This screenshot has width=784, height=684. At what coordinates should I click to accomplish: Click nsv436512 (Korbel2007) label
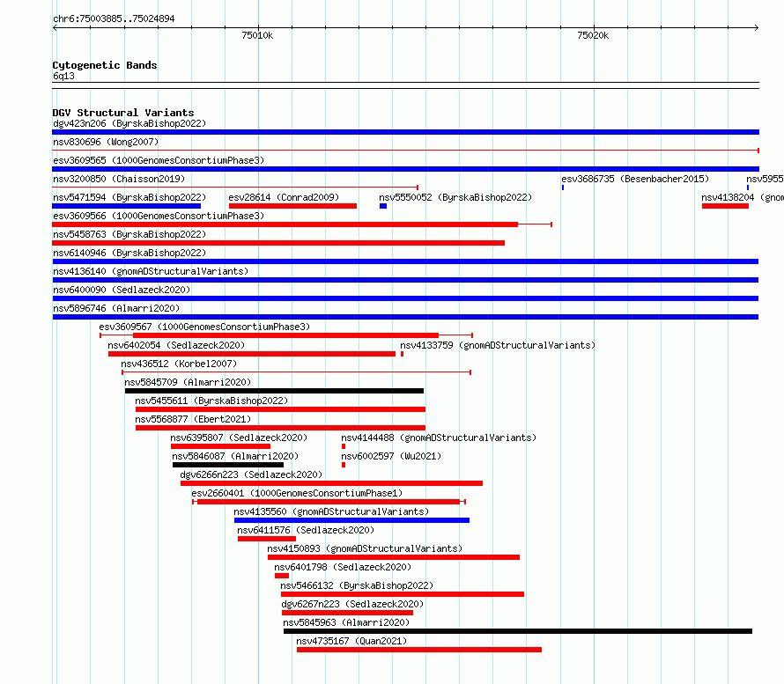tap(179, 364)
